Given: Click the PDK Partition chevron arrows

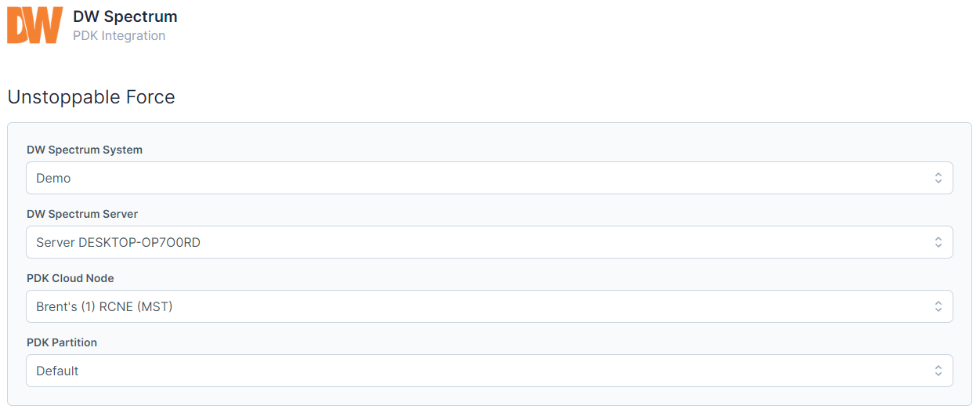Looking at the screenshot, I should [938, 371].
